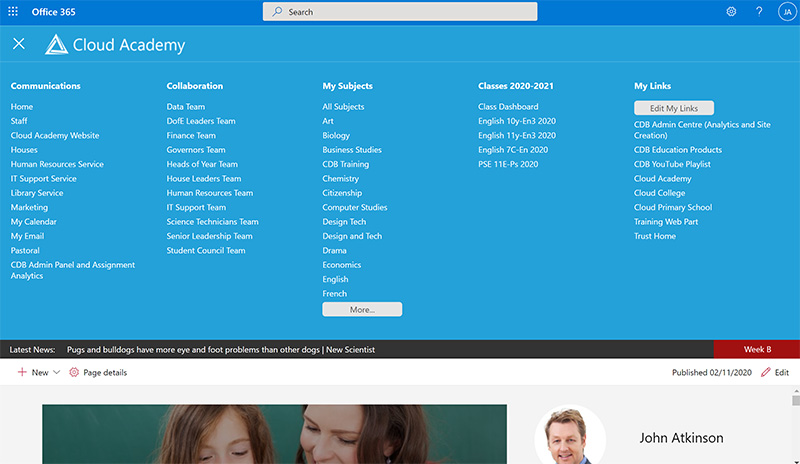Click the plus icon beside New
Image resolution: width=800 pixels, height=464 pixels.
coord(22,372)
